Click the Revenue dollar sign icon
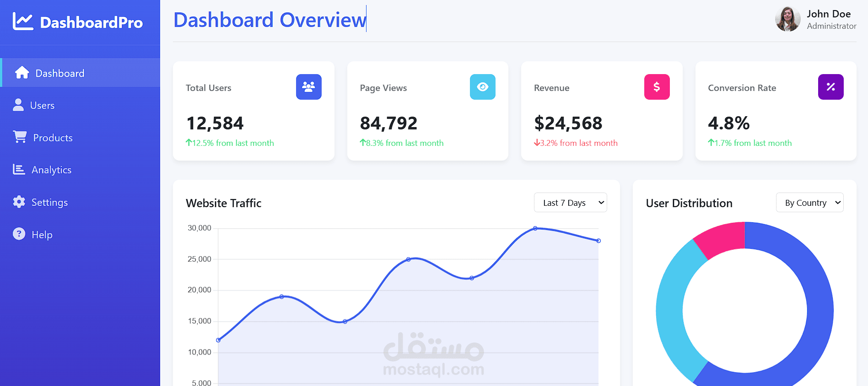 [657, 87]
